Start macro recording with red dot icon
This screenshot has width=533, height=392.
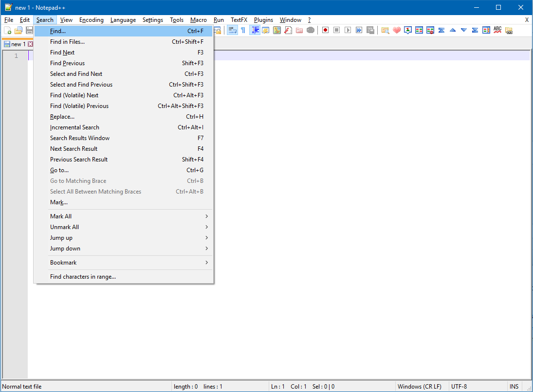[x=325, y=30]
